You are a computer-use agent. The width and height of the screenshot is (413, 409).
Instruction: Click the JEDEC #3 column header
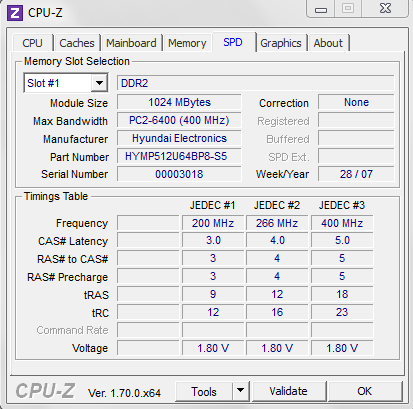coord(342,205)
